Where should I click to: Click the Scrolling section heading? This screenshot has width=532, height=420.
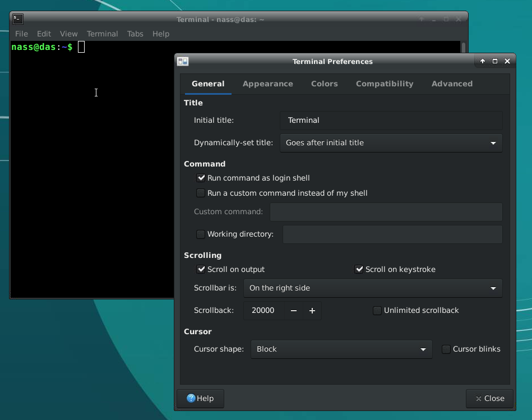click(x=202, y=256)
